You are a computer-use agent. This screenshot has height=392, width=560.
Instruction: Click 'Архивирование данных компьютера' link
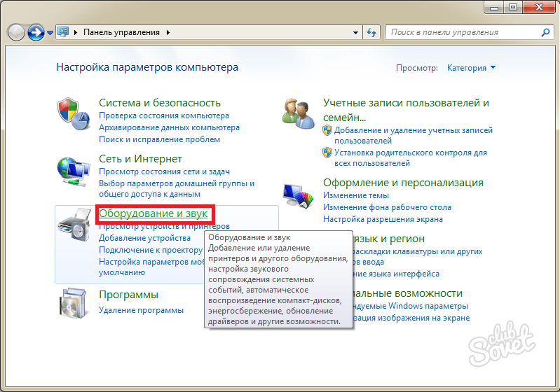tap(170, 127)
